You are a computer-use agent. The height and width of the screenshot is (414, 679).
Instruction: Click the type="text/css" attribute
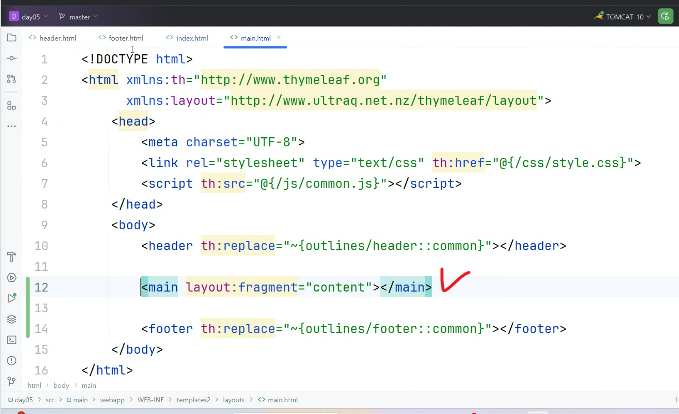click(369, 163)
